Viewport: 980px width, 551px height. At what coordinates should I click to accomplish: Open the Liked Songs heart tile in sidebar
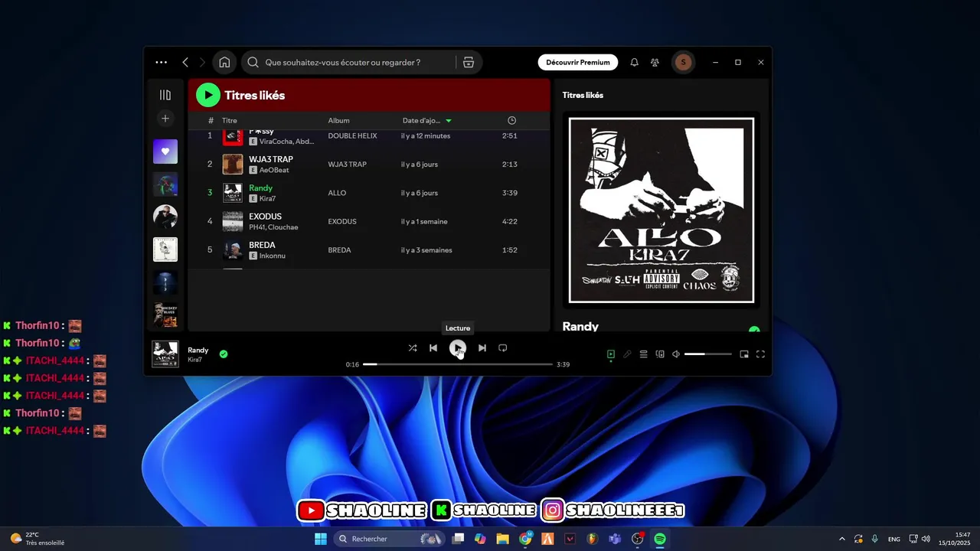point(165,152)
